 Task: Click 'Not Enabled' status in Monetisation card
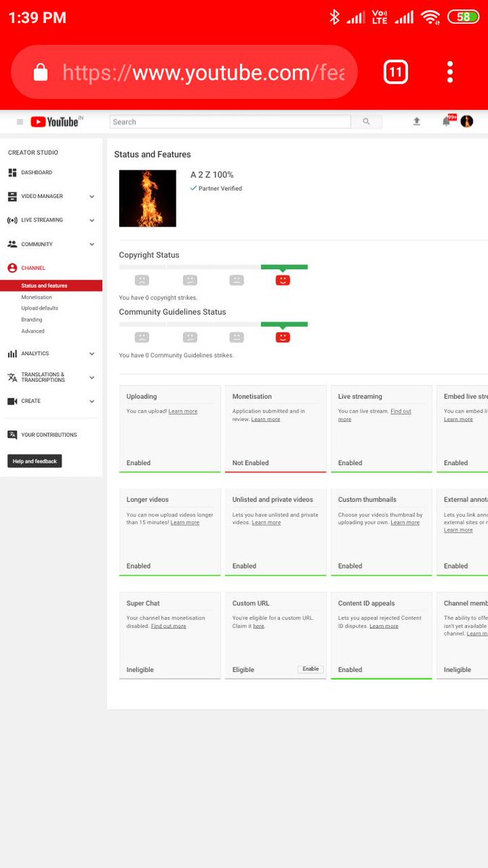tap(250, 463)
